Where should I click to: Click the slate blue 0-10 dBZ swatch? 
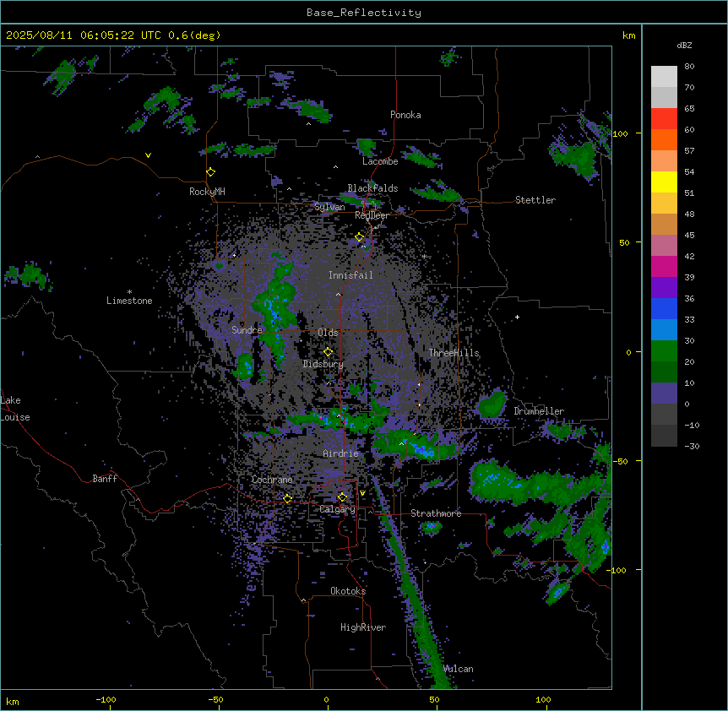[664, 393]
